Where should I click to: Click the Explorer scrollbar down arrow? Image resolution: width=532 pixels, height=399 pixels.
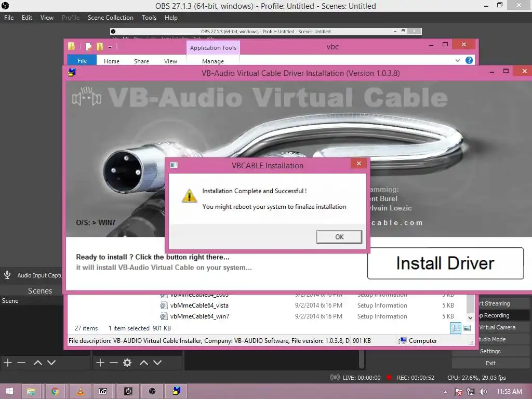click(470, 318)
